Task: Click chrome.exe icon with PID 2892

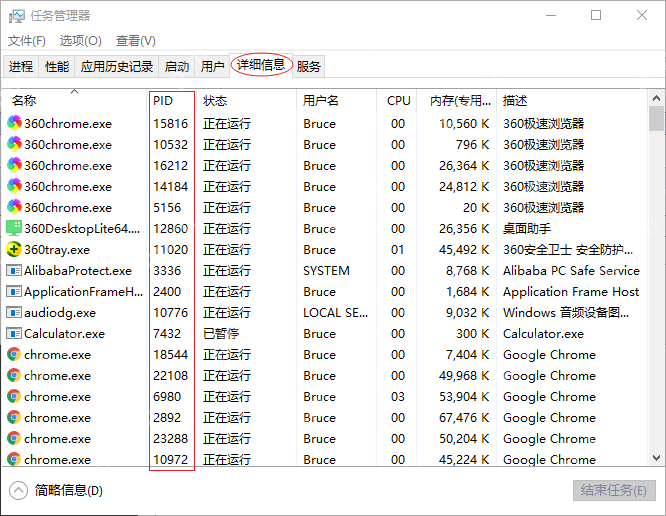Action: 14,417
